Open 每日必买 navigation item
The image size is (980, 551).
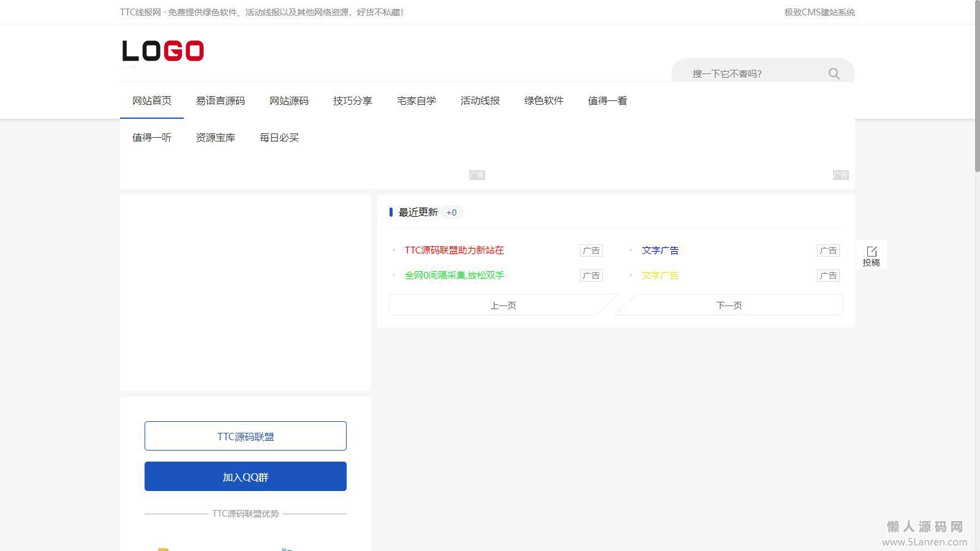[279, 138]
